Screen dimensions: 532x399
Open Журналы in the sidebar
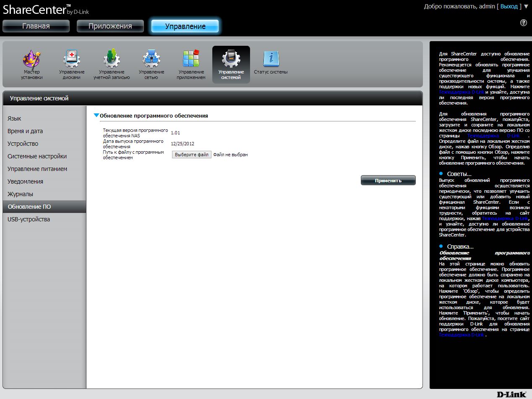click(x=44, y=194)
